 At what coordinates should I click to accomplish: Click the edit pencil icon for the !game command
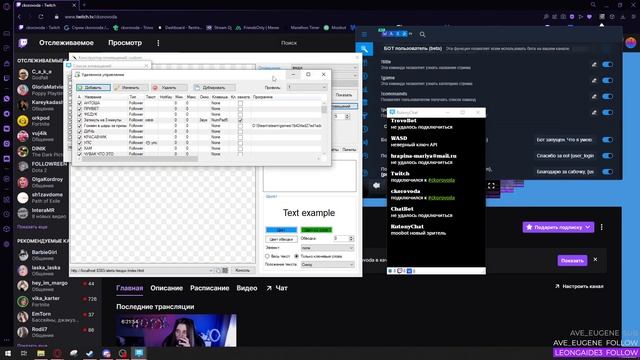[x=594, y=80]
